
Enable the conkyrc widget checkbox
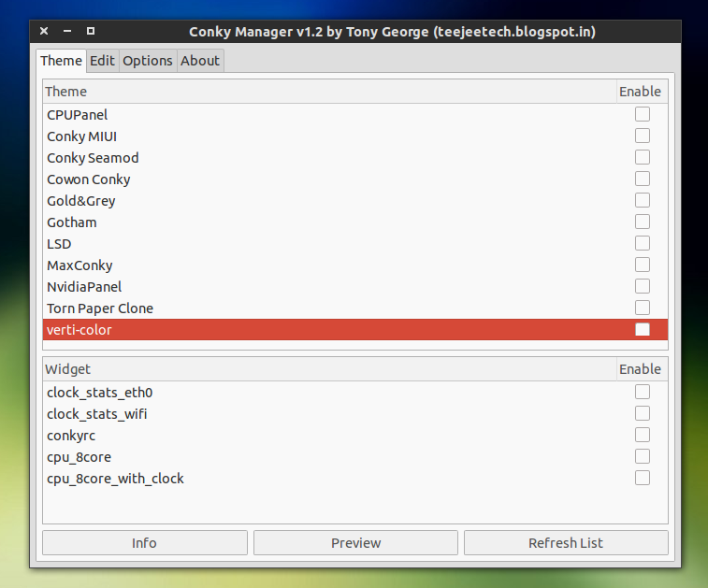643,435
